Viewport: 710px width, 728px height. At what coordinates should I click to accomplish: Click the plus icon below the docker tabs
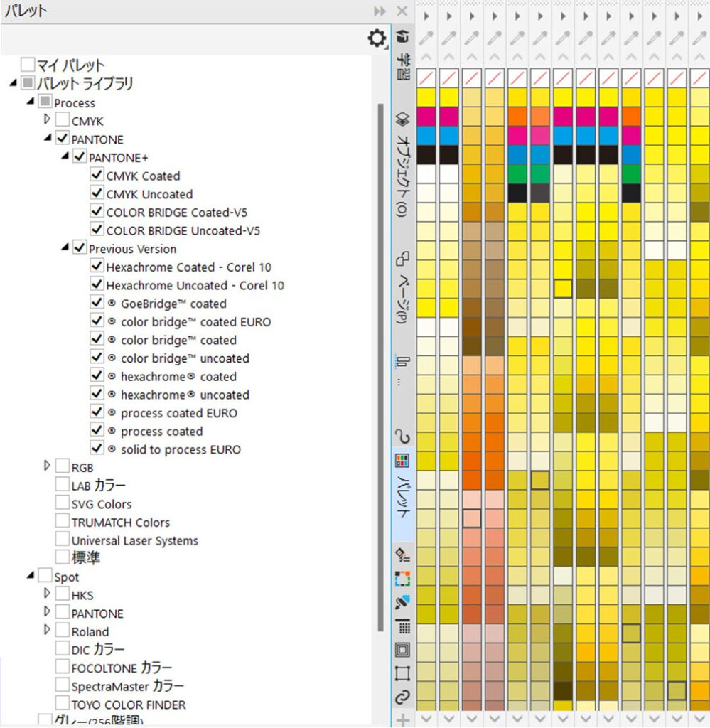(402, 719)
